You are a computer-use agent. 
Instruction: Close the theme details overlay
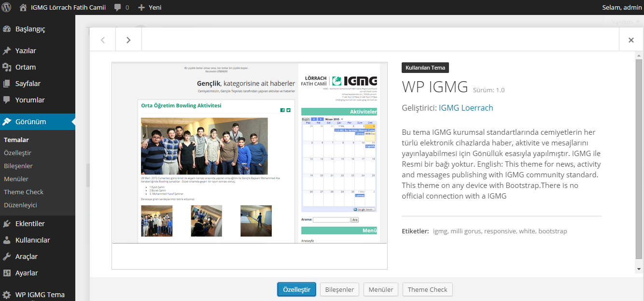click(x=631, y=40)
